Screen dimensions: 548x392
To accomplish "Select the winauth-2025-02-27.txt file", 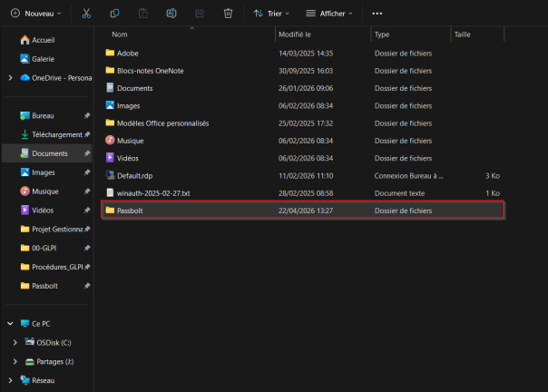I will tap(152, 193).
